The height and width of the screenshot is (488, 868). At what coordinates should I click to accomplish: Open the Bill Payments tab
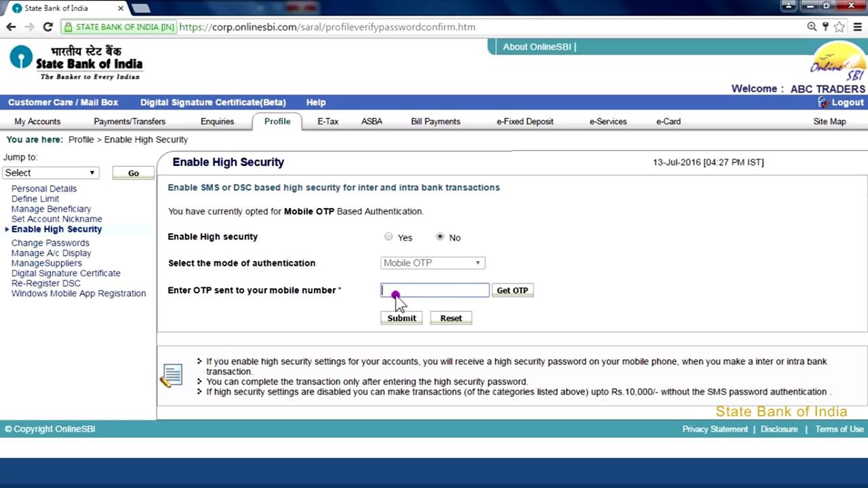pyautogui.click(x=435, y=121)
